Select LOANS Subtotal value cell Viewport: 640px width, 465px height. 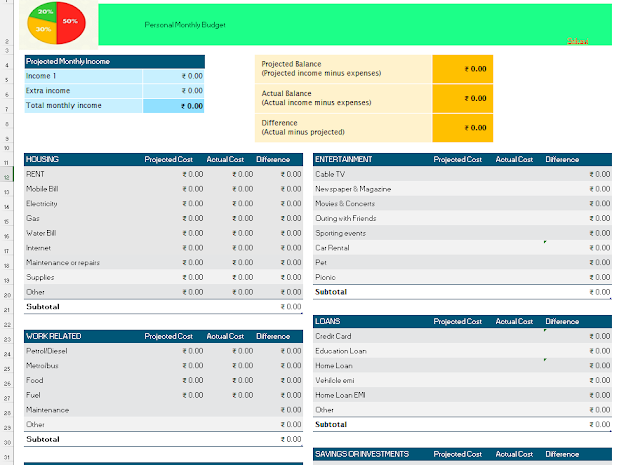point(600,425)
